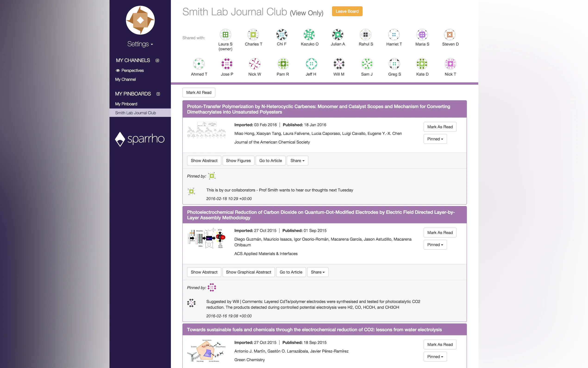Open My Pinboard in sidebar
This screenshot has width=588, height=368.
[126, 104]
